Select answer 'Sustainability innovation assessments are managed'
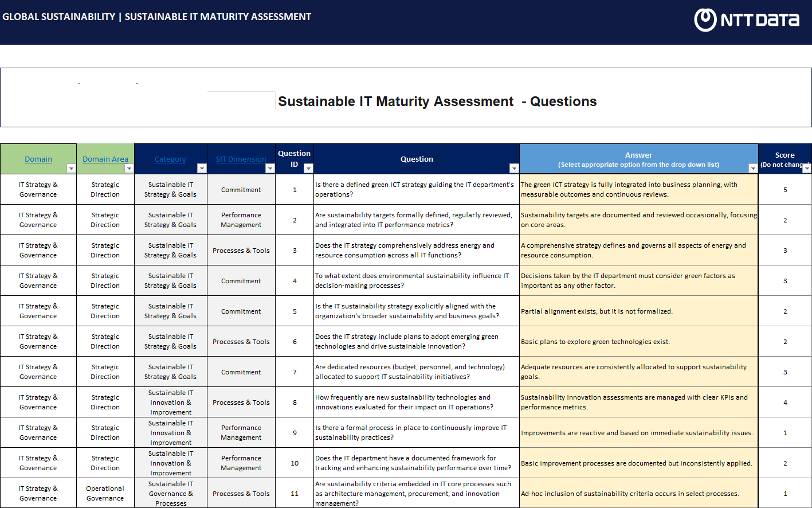Screen dimensions: 812x508 [639, 402]
